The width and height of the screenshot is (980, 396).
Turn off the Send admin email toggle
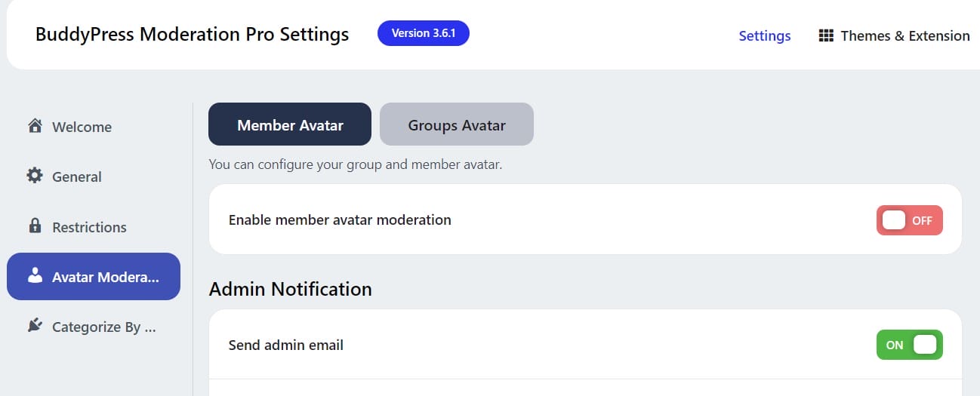(909, 345)
